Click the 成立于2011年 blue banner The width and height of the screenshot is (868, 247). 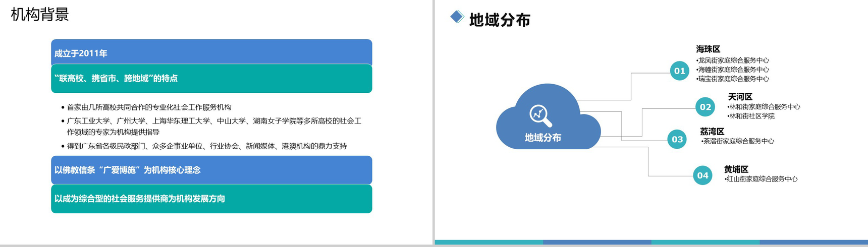(x=211, y=52)
